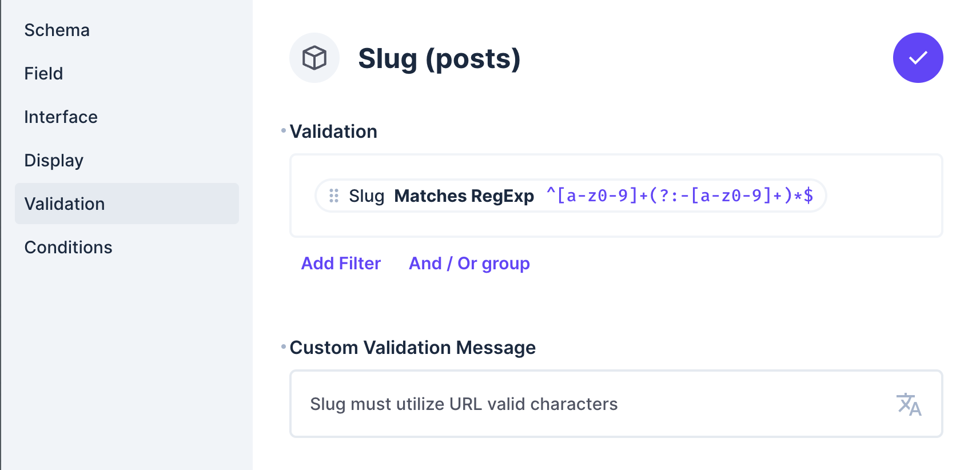Save changes with the purple checkmark icon

[917, 57]
